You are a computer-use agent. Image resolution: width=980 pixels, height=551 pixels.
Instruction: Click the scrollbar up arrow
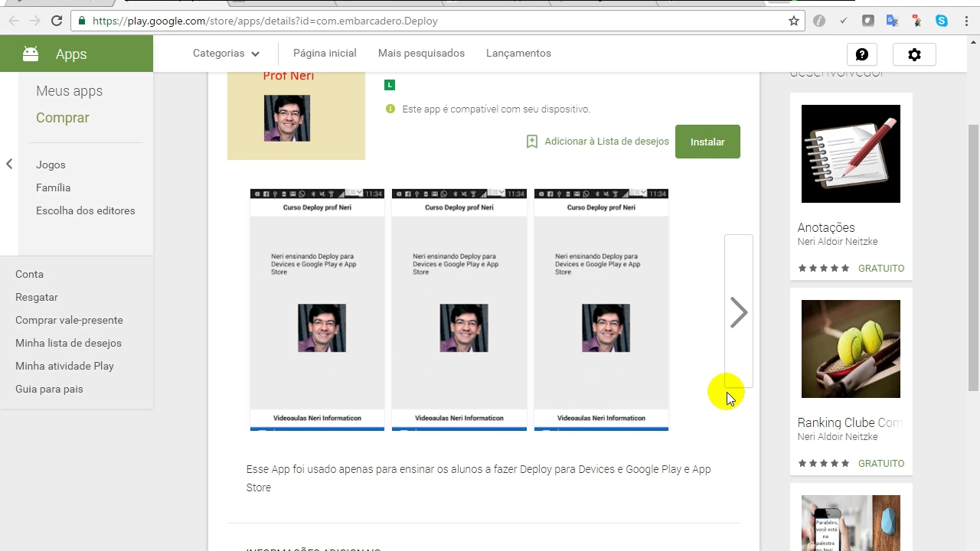(x=973, y=41)
